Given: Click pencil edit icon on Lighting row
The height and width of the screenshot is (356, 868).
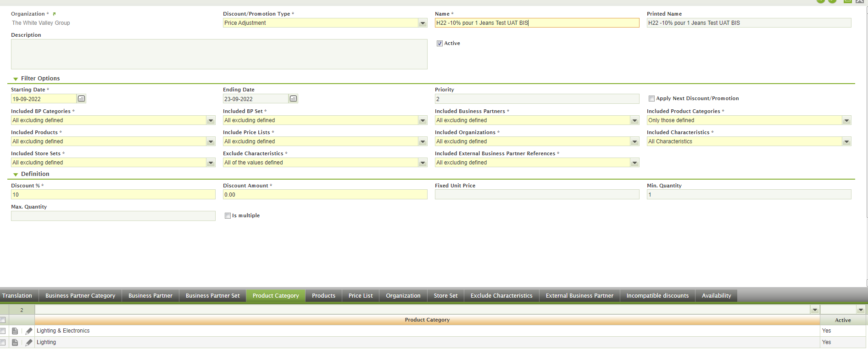Looking at the screenshot, I should tap(29, 342).
